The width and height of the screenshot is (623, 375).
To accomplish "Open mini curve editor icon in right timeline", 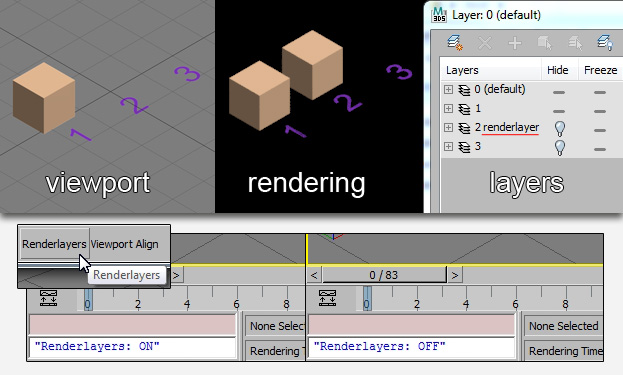I will [x=327, y=298].
